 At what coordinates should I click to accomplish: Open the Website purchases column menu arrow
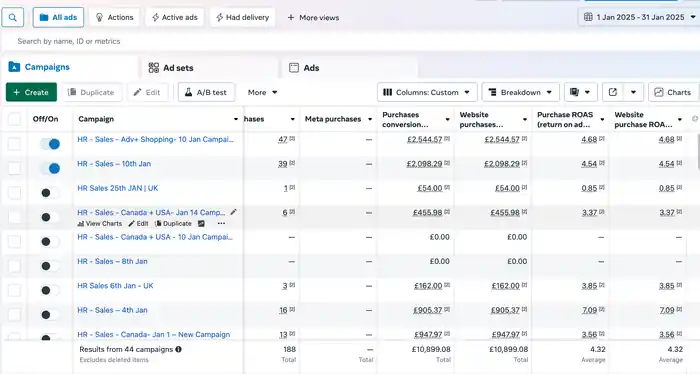[x=525, y=119]
